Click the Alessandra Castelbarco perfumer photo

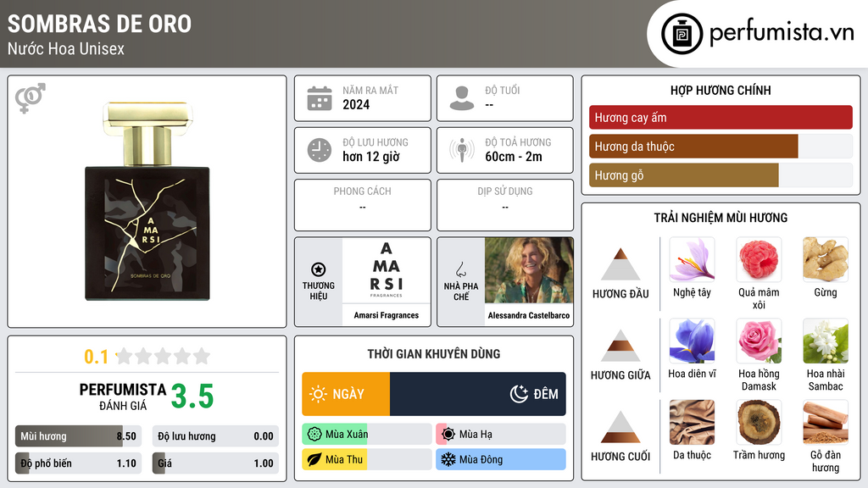pyautogui.click(x=529, y=270)
